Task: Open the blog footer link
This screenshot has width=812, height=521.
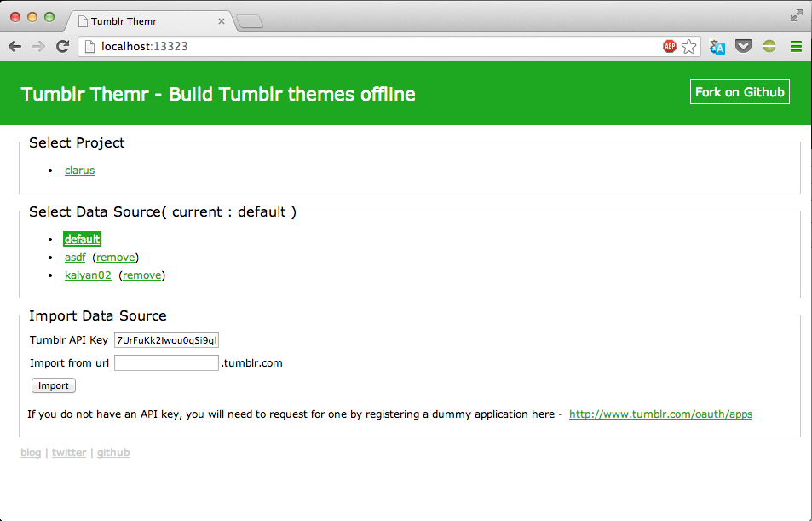Action: pos(31,453)
